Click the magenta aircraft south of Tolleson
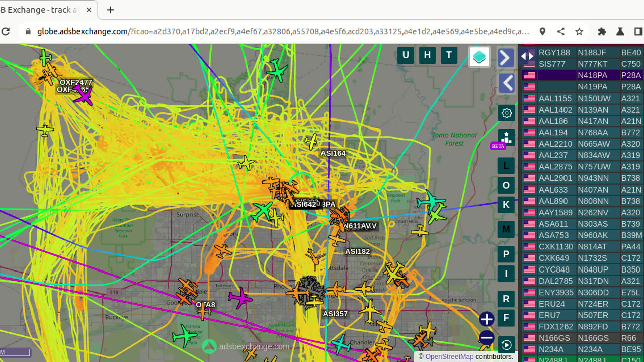 [240, 298]
